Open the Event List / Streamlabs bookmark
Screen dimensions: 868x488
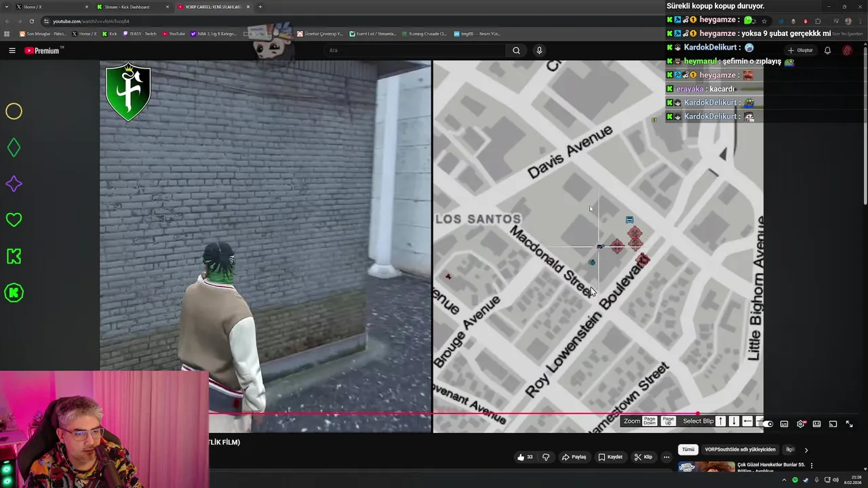point(372,33)
